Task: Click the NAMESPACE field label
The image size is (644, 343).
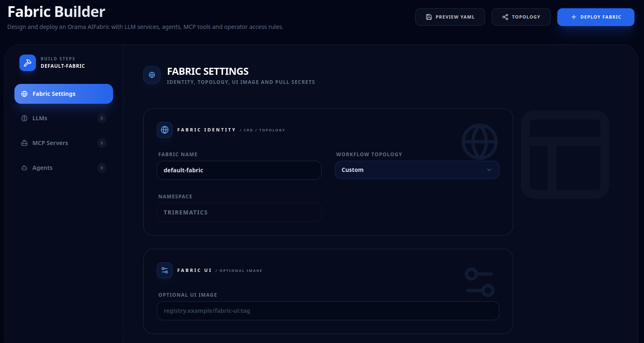Action: [x=175, y=197]
